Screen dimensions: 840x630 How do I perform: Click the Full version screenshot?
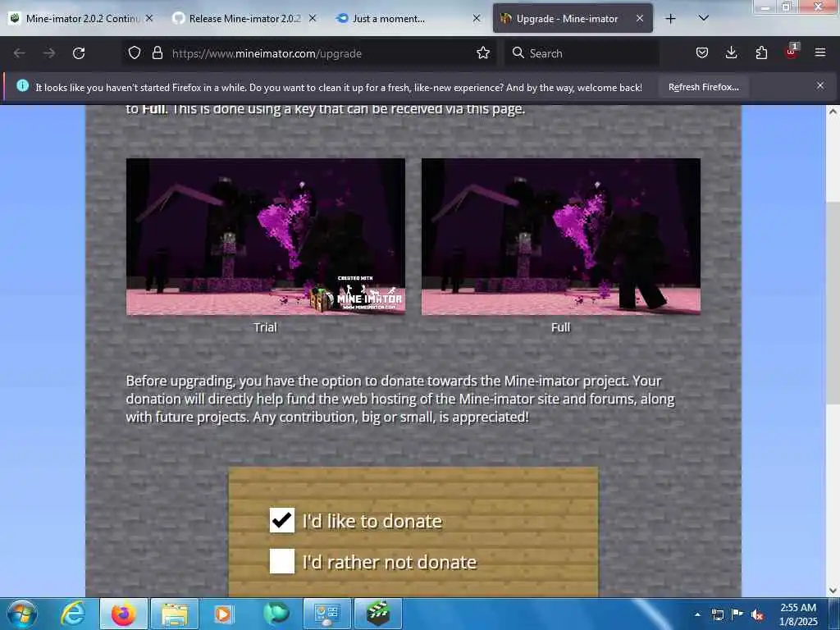(561, 236)
